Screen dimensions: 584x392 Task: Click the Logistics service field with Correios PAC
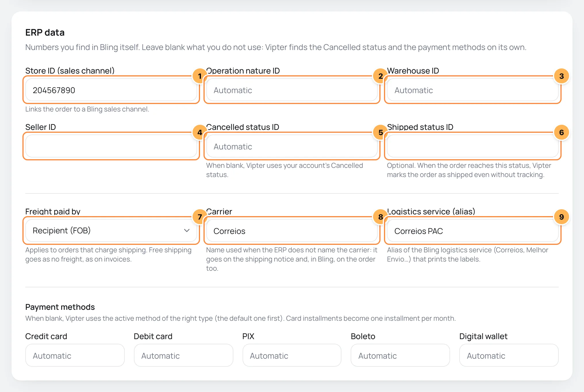473,231
